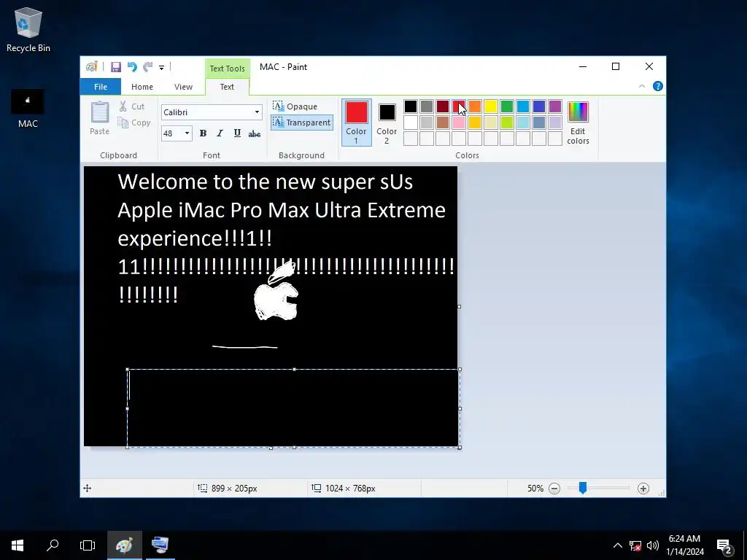Open Task View from taskbar
Viewport: 747px width, 560px height.
click(x=88, y=545)
